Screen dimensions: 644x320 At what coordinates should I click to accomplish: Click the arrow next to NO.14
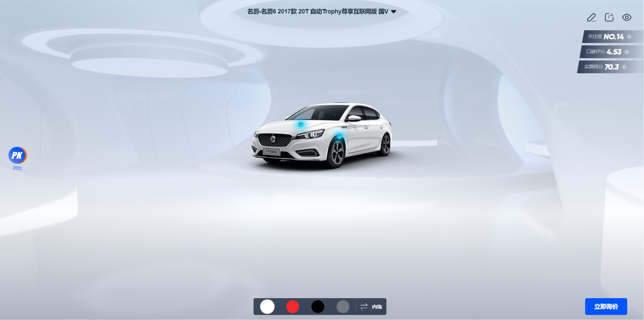(629, 37)
